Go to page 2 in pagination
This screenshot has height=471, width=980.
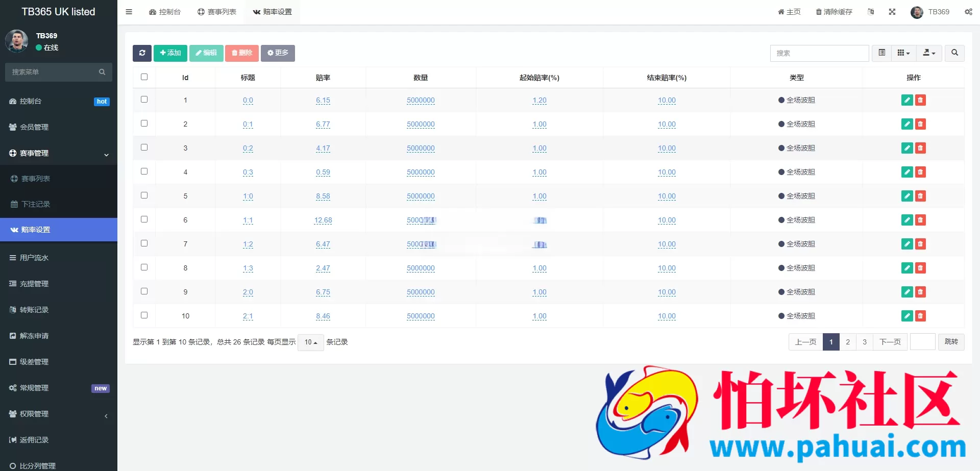point(848,342)
